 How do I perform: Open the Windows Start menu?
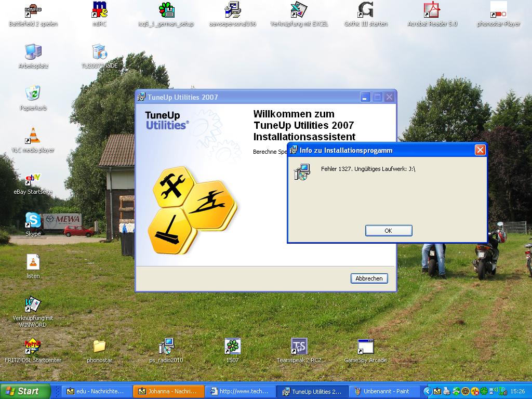(25, 391)
